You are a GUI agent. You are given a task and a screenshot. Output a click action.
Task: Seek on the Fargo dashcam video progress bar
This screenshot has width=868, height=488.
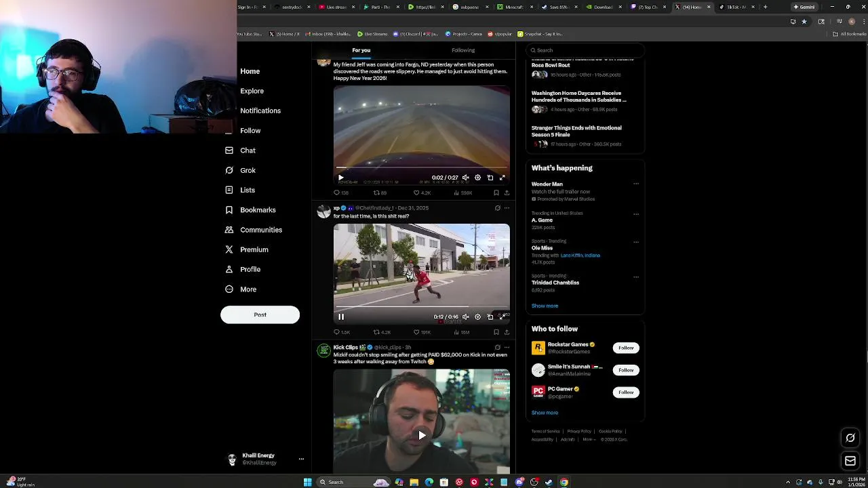pos(421,167)
